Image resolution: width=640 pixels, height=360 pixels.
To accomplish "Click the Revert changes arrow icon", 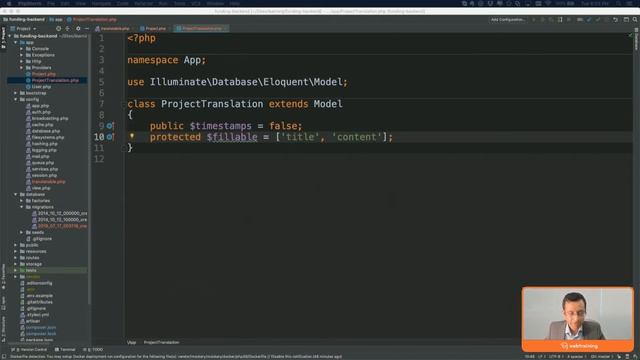I will pyautogui.click(x=616, y=20).
